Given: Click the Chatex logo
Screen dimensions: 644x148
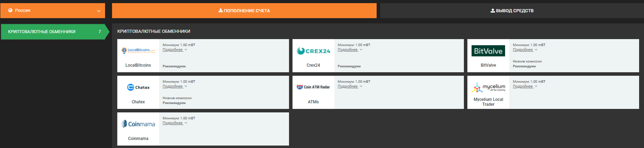Looking at the screenshot, I should [x=138, y=87].
